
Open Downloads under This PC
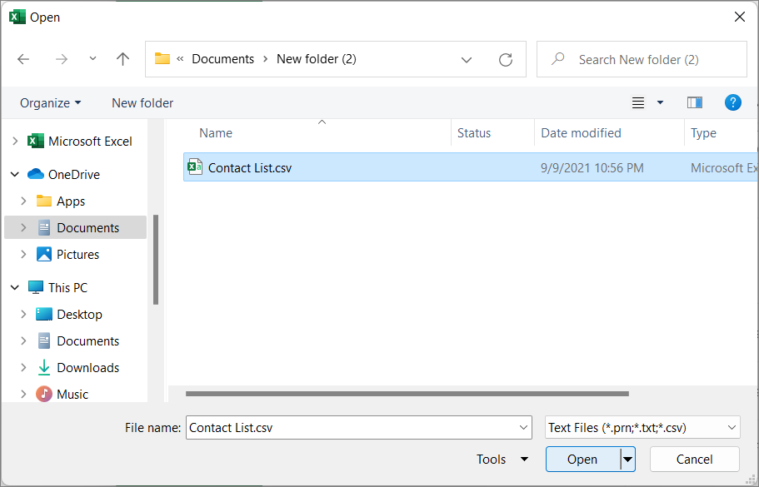(88, 367)
